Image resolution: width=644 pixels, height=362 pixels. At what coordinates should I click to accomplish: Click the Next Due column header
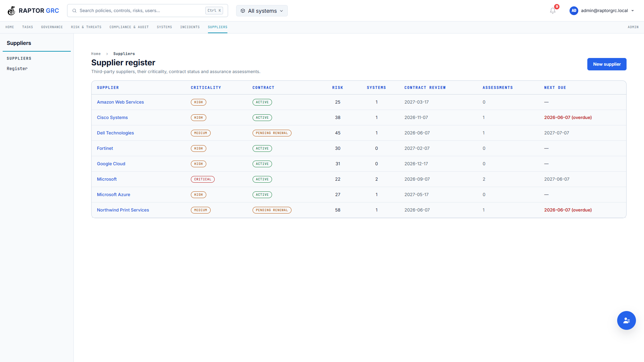555,88
